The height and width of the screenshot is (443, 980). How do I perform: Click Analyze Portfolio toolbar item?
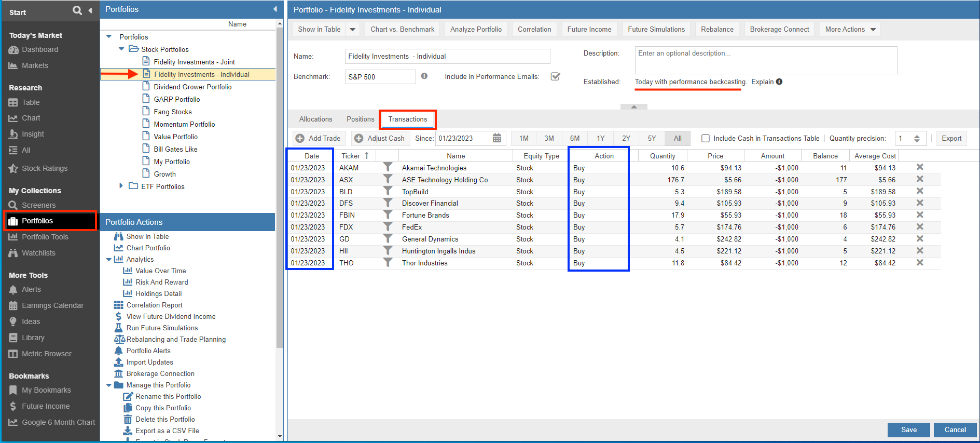pyautogui.click(x=476, y=30)
